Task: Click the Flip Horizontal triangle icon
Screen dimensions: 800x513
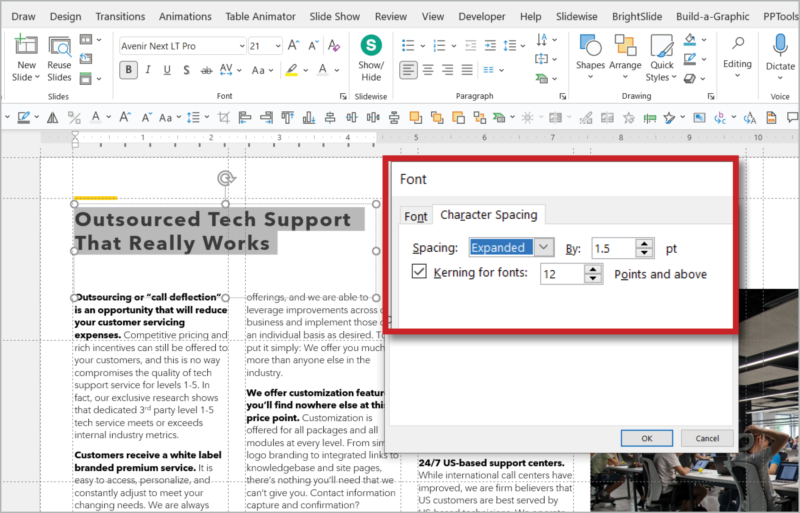Action: (52, 118)
